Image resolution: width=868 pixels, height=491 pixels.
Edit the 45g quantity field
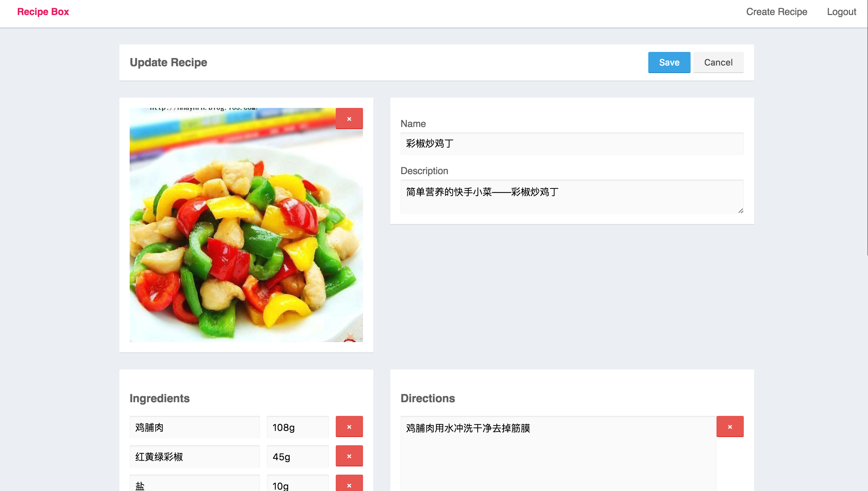(x=298, y=457)
